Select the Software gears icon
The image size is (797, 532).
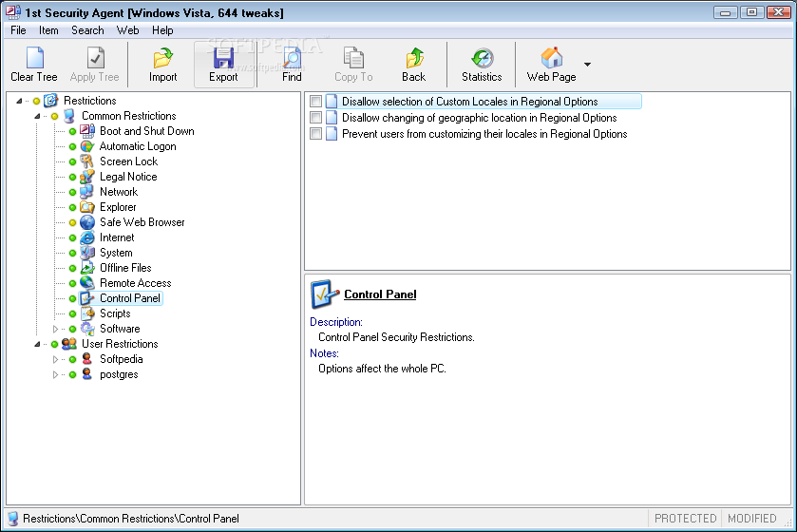(x=87, y=329)
